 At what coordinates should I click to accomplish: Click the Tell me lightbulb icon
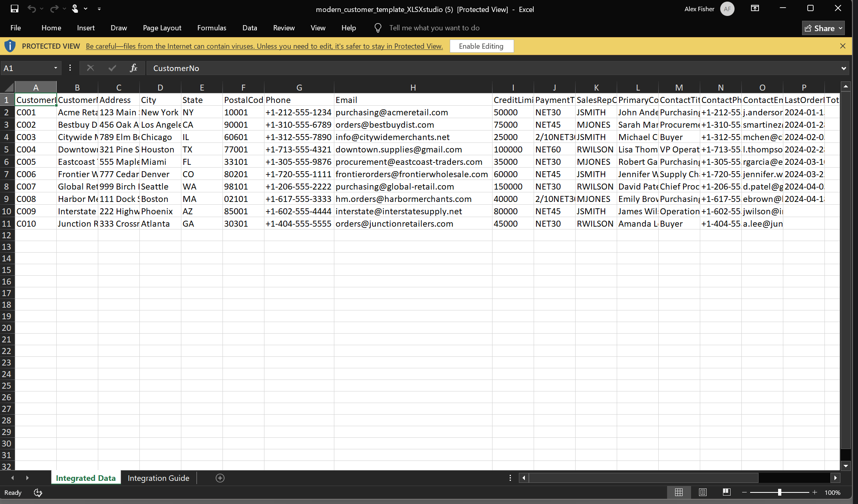(x=377, y=28)
